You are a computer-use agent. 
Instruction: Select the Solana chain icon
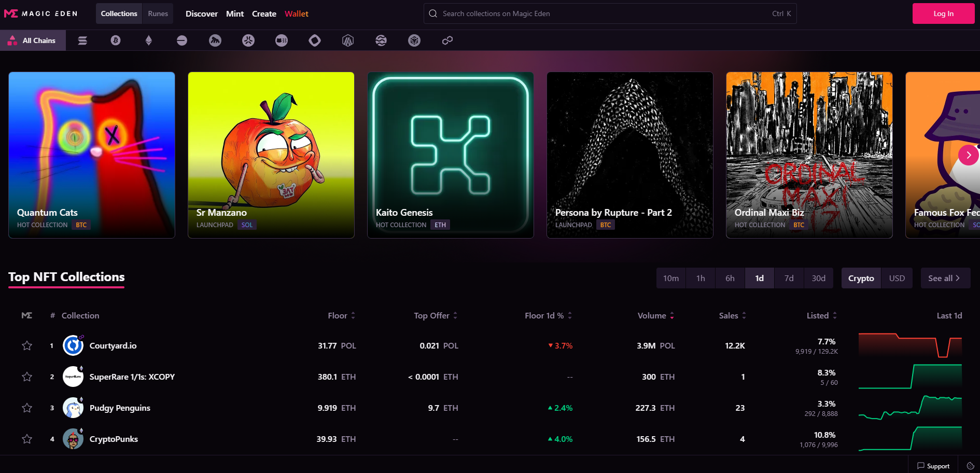[82, 40]
